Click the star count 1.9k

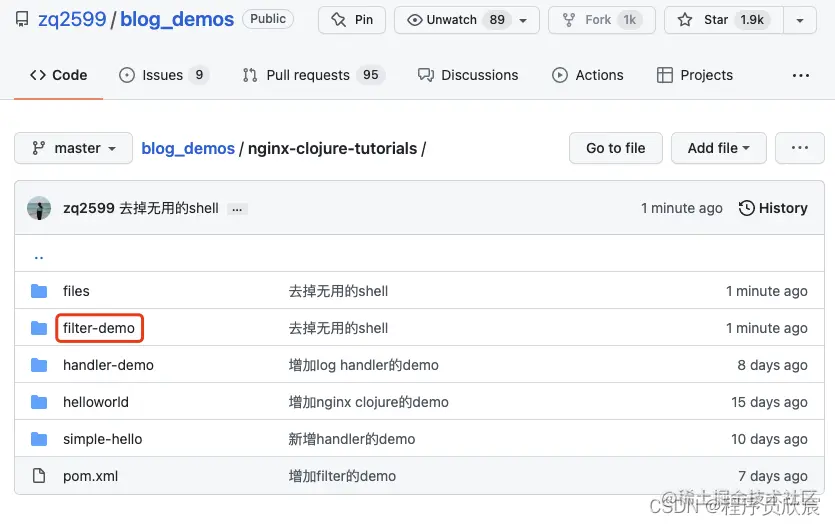point(752,20)
